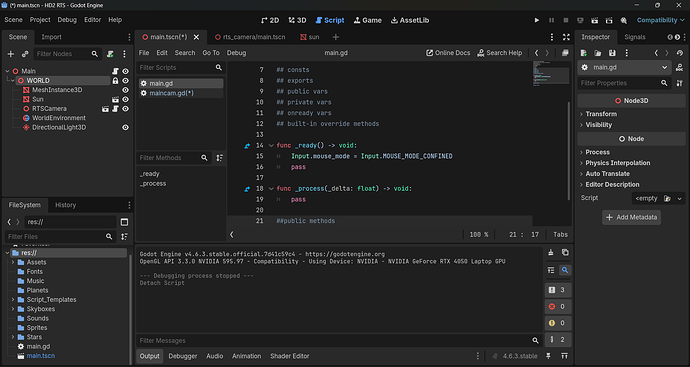This screenshot has width=690, height=367.
Task: Open Animation bottom panel
Action: coord(246,356)
